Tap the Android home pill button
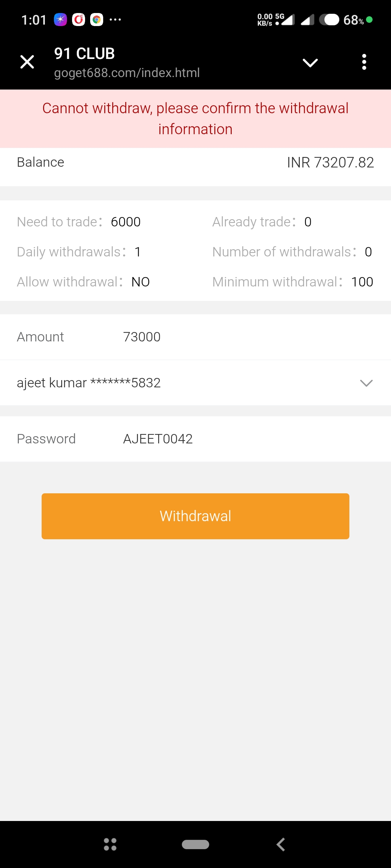The height and width of the screenshot is (868, 391). (x=195, y=844)
